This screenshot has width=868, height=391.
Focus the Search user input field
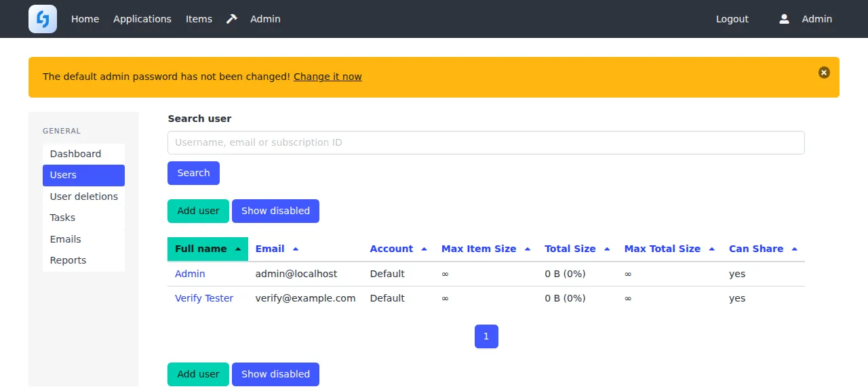486,142
